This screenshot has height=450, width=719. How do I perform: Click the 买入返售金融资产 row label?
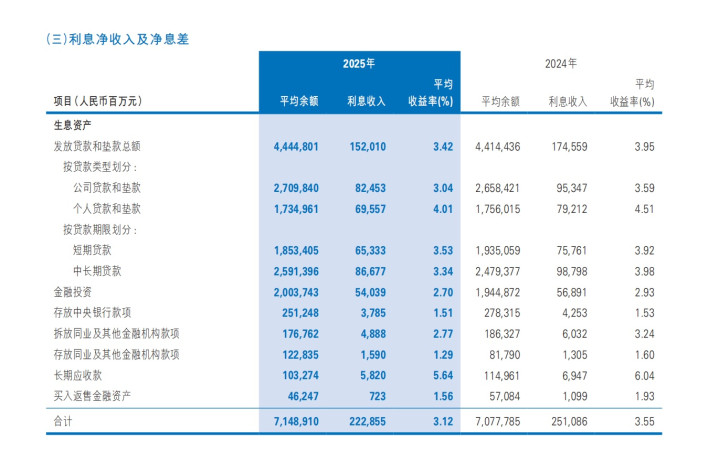tap(92, 396)
